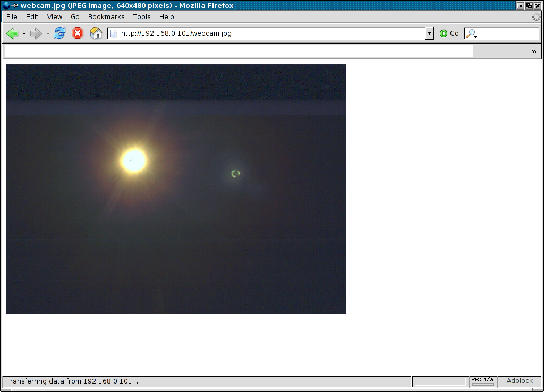Click the throbber activity indicator icon
Screen dimensions: 544x392
tap(536, 16)
